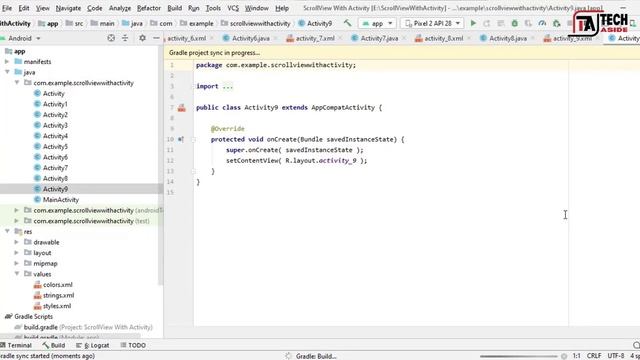The height and width of the screenshot is (360, 640).
Task: Click 1:1 cursor position in status bar
Action: click(576, 356)
